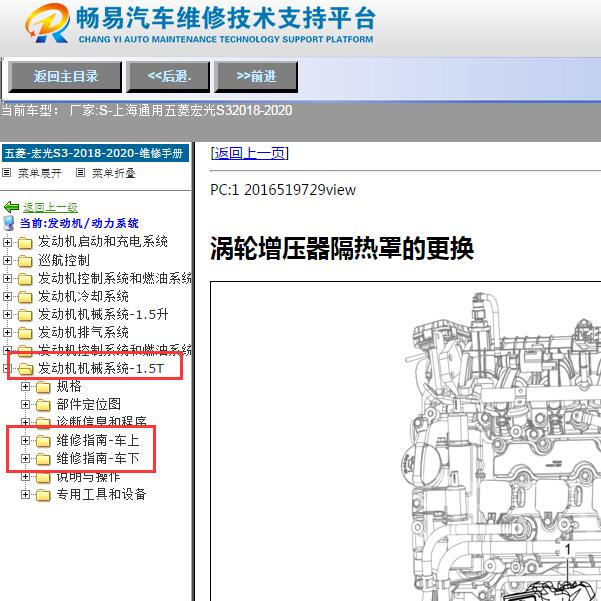This screenshot has width=601, height=601.
Task: Select 菜单展开 menu option text
Action: [x=39, y=173]
